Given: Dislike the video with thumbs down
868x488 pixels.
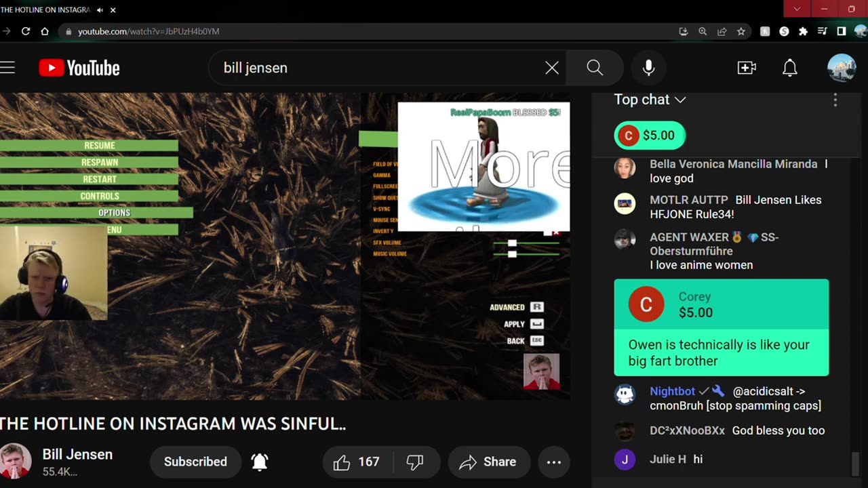Looking at the screenshot, I should tap(415, 462).
